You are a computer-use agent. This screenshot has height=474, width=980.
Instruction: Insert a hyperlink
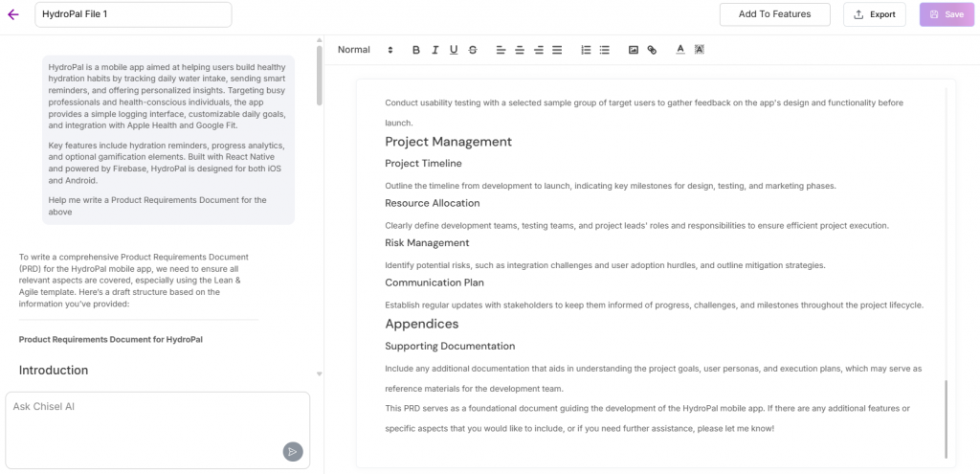[652, 50]
